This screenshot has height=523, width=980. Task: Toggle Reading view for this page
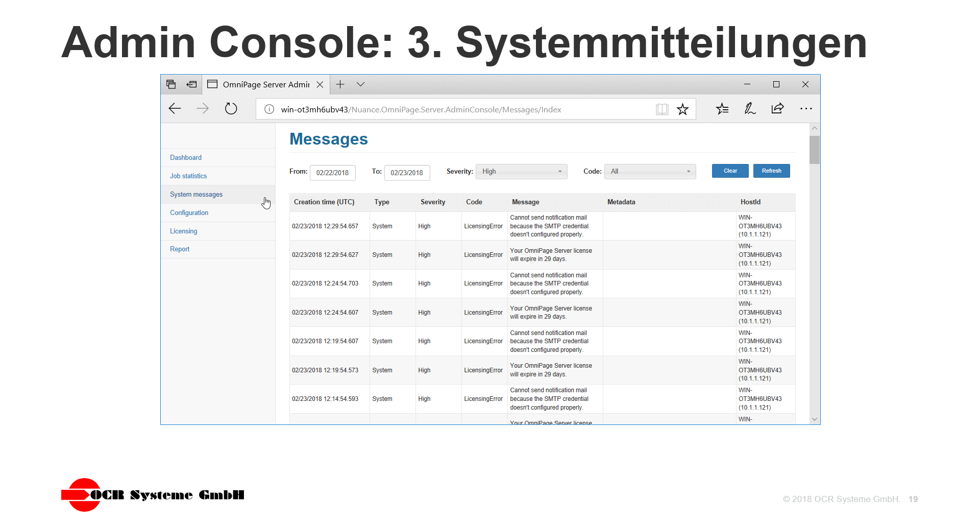pyautogui.click(x=661, y=109)
